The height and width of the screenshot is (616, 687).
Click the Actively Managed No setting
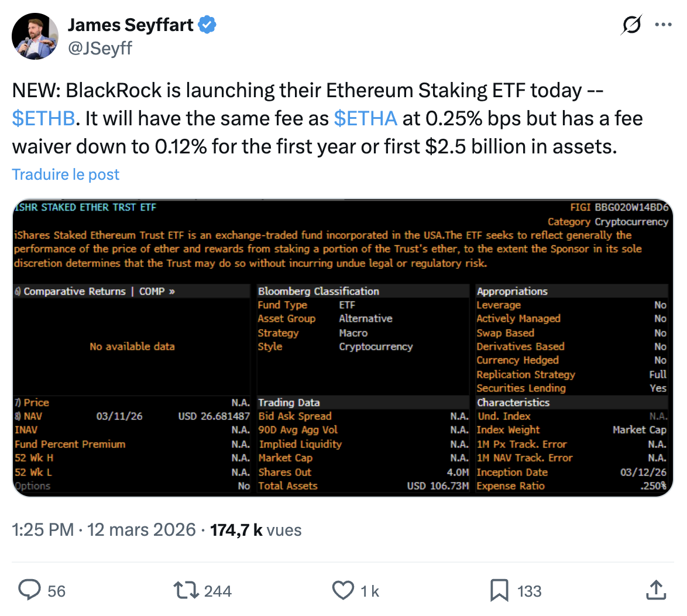point(518,319)
